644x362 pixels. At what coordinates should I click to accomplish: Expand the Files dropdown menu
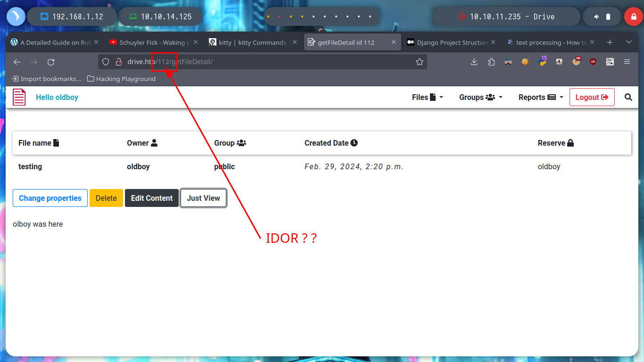(x=427, y=97)
